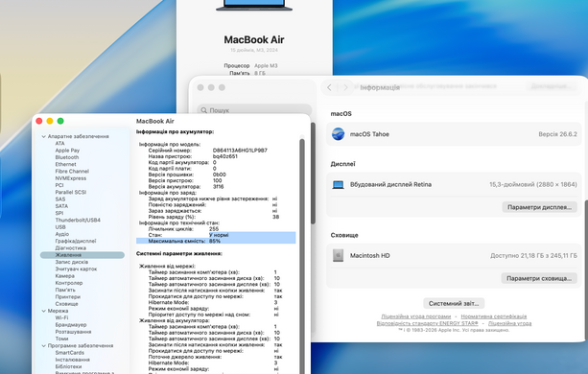Select Зчитувач карток in the sidebar
The width and height of the screenshot is (588, 374).
click(x=76, y=269)
